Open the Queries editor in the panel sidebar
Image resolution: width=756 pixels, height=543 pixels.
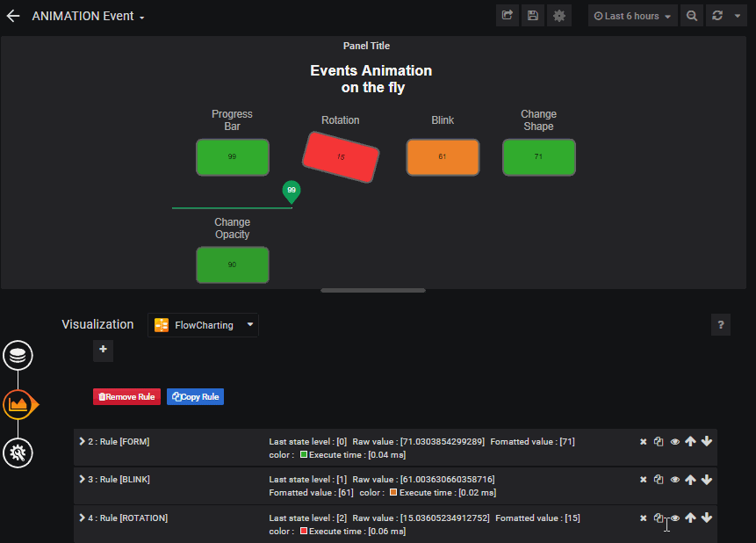pyautogui.click(x=18, y=356)
